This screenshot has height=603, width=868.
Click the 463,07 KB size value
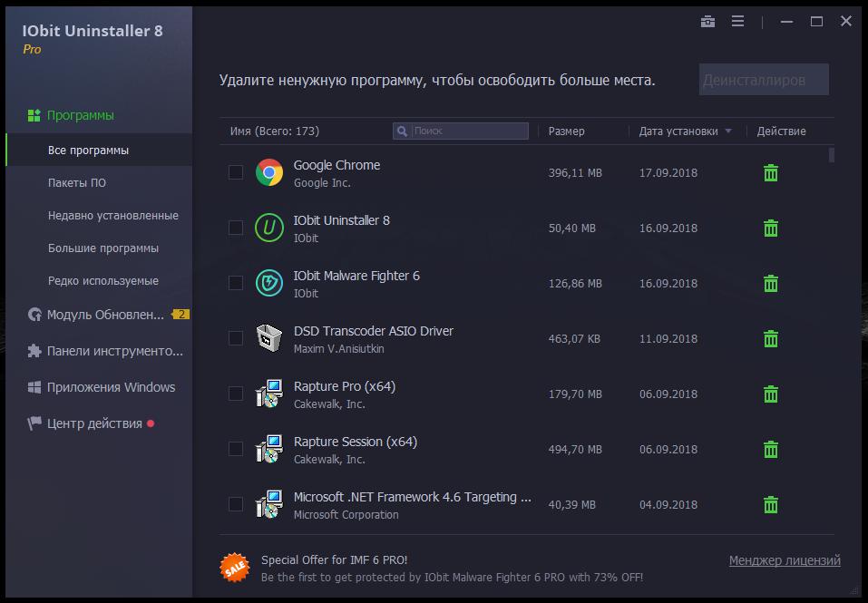click(574, 338)
